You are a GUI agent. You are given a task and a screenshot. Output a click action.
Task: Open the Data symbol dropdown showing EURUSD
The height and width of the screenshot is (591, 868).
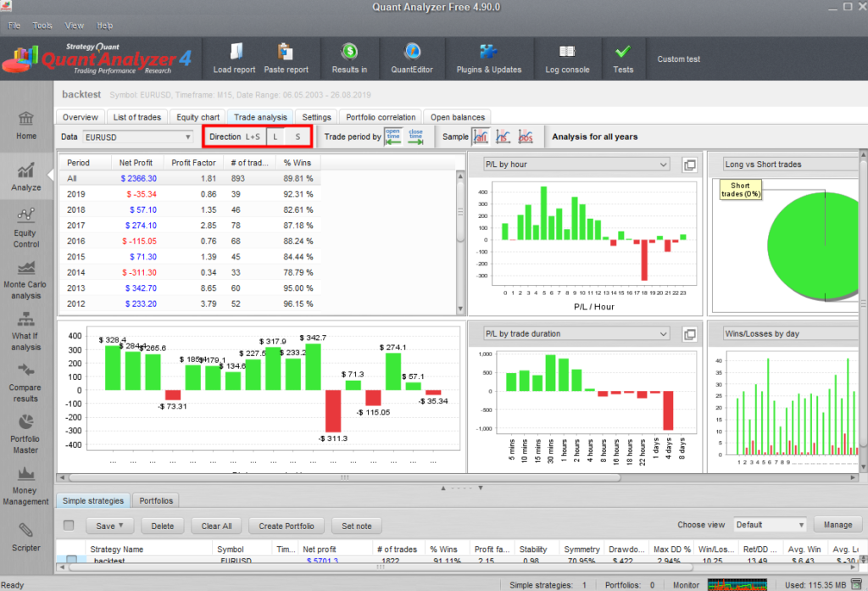click(x=138, y=137)
